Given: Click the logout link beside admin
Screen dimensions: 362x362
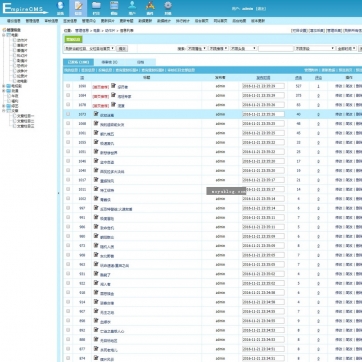Looking at the screenshot, I should click(x=261, y=9).
